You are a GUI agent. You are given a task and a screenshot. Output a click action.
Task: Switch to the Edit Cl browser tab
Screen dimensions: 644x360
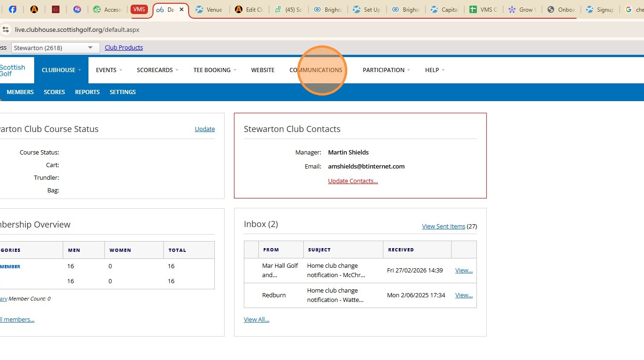[x=249, y=9]
